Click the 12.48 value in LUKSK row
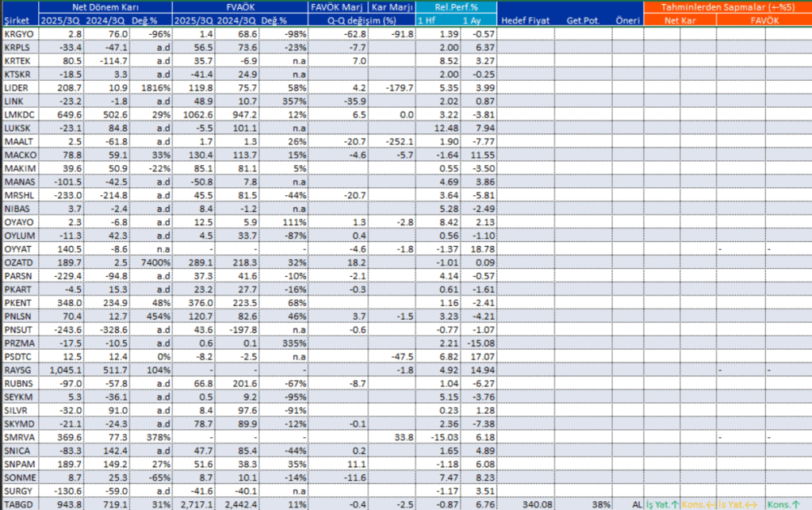The image size is (812, 510). (x=438, y=128)
